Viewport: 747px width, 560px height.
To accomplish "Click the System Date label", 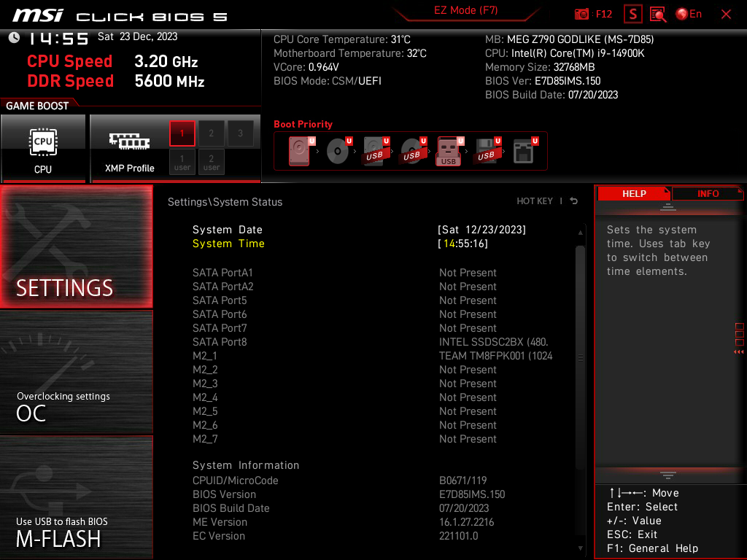I will click(228, 230).
